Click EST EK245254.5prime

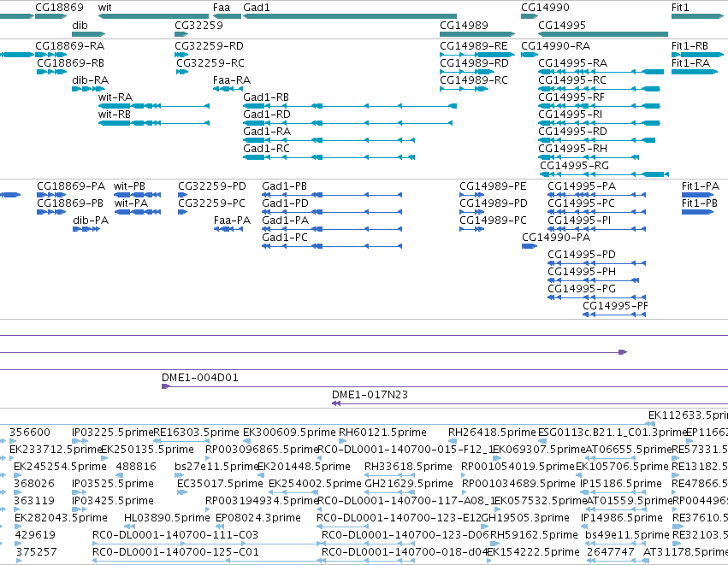coord(18,475)
